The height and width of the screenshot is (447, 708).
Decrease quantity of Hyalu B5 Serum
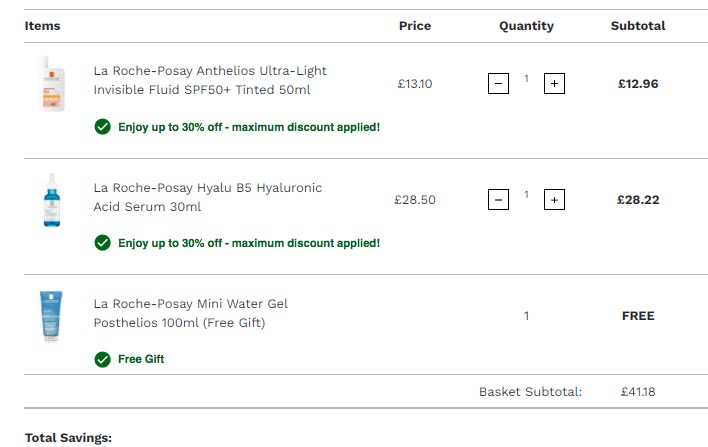[498, 200]
